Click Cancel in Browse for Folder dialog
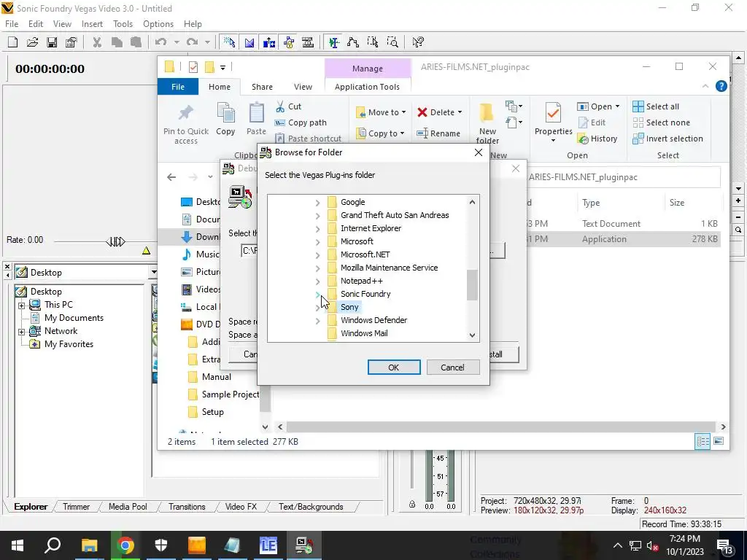The height and width of the screenshot is (560, 747). click(452, 367)
